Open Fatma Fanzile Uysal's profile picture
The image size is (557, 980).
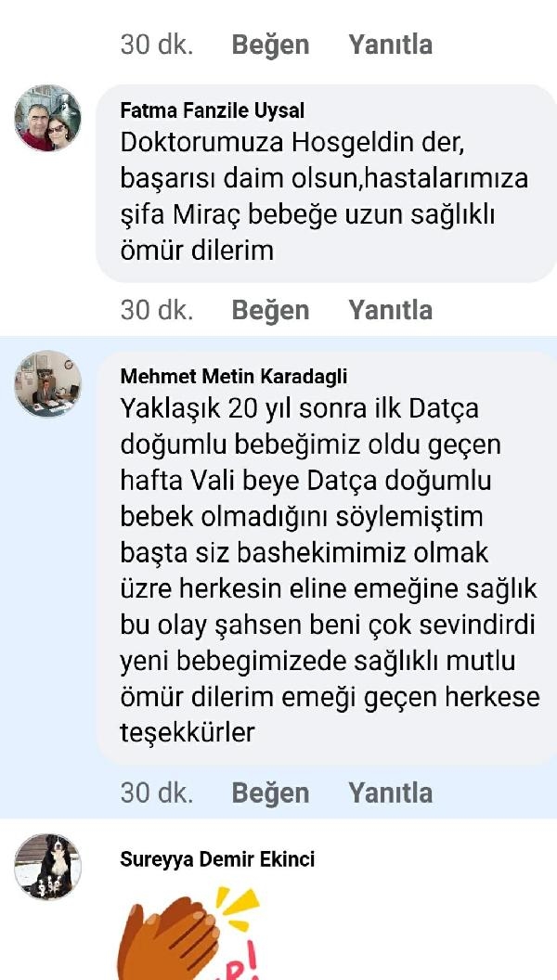47,118
